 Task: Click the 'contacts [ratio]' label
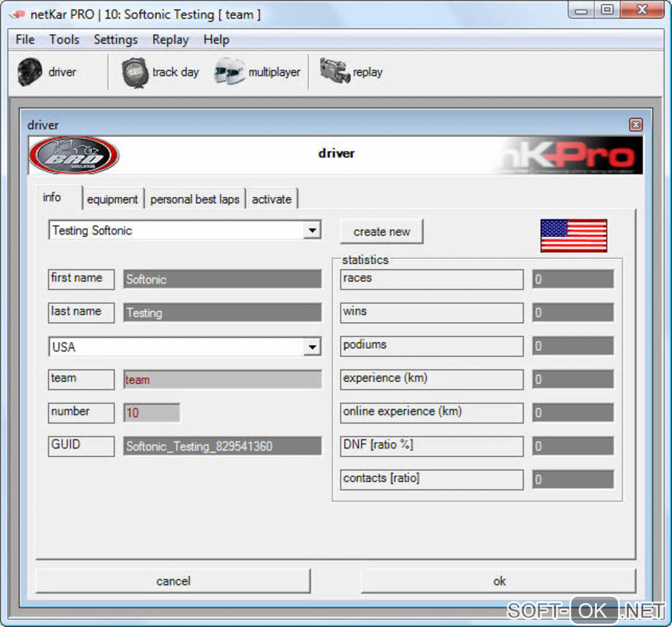pos(432,479)
